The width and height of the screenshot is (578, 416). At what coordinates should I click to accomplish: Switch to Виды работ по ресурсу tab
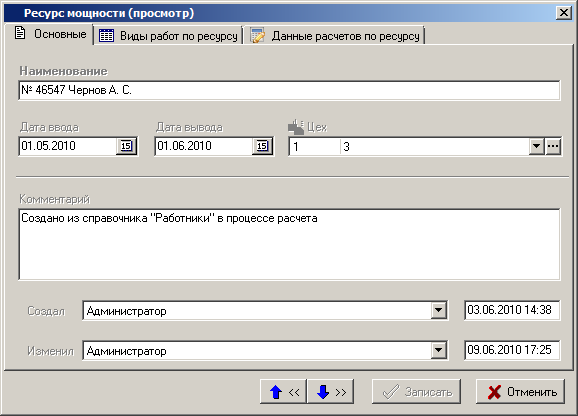168,35
